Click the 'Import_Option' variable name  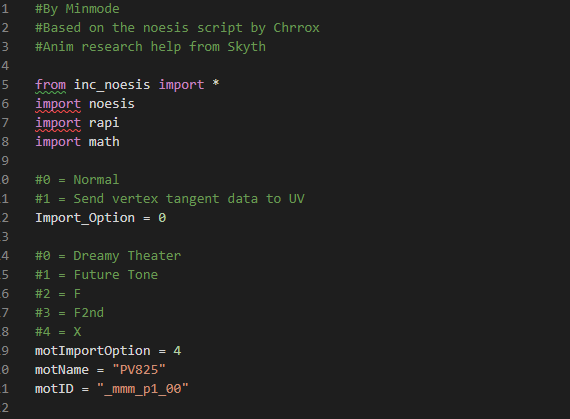coord(85,218)
